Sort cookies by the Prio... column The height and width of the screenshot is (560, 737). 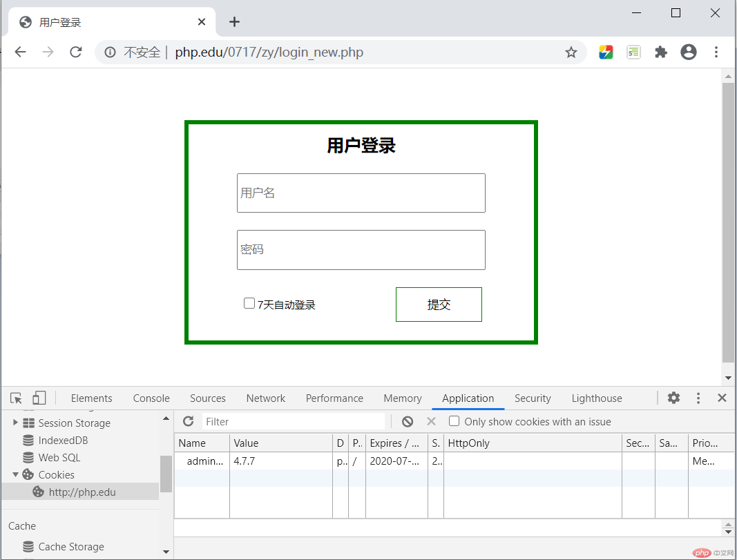711,443
